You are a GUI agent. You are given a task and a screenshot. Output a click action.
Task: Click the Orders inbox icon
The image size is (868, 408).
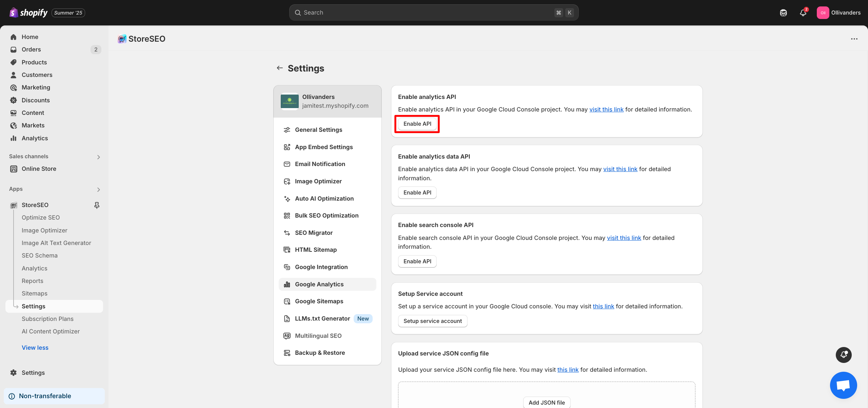(x=14, y=49)
